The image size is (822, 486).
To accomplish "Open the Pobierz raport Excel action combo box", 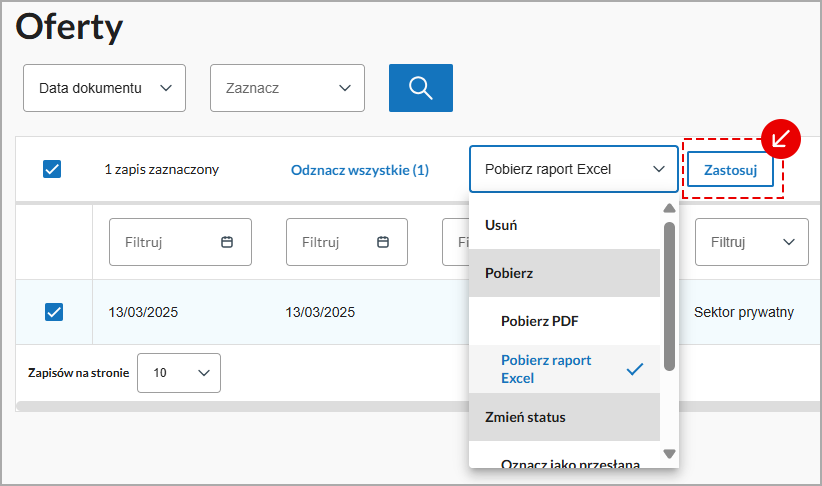I will [573, 169].
